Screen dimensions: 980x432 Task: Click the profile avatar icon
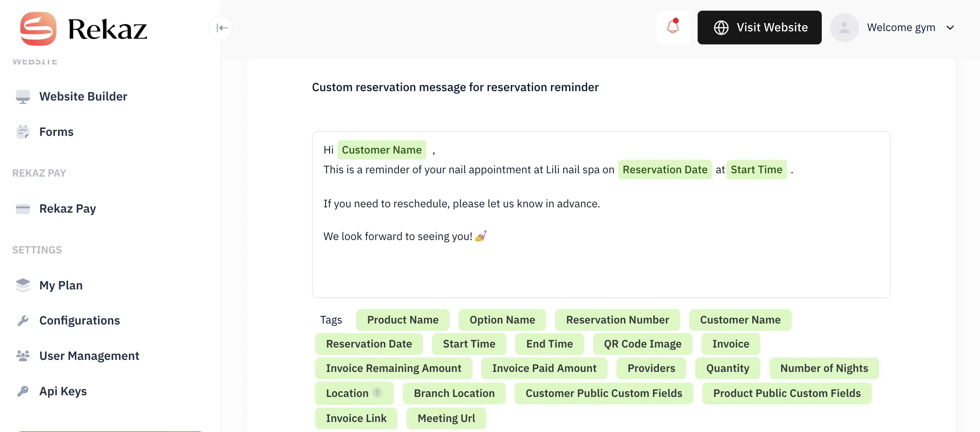pyautogui.click(x=844, y=27)
